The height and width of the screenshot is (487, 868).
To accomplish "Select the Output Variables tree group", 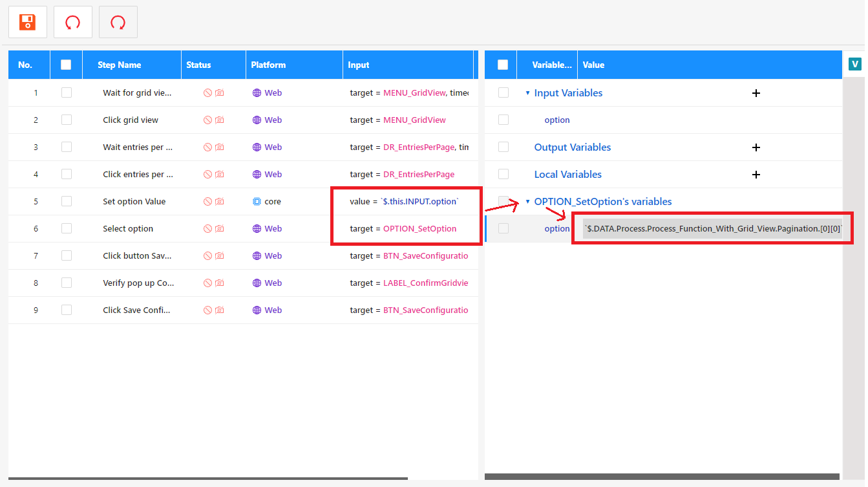I will (573, 147).
